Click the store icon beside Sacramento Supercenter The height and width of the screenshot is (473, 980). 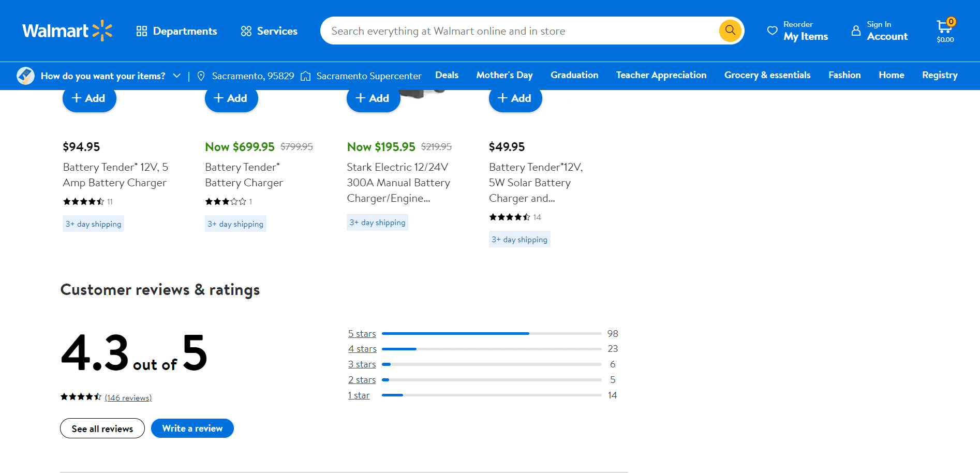point(306,76)
